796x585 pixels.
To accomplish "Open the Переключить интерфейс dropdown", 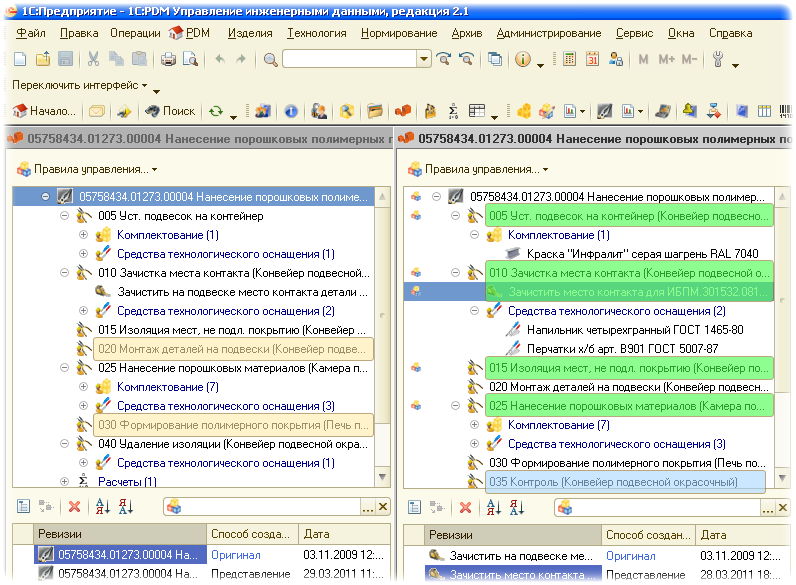I will [x=80, y=85].
